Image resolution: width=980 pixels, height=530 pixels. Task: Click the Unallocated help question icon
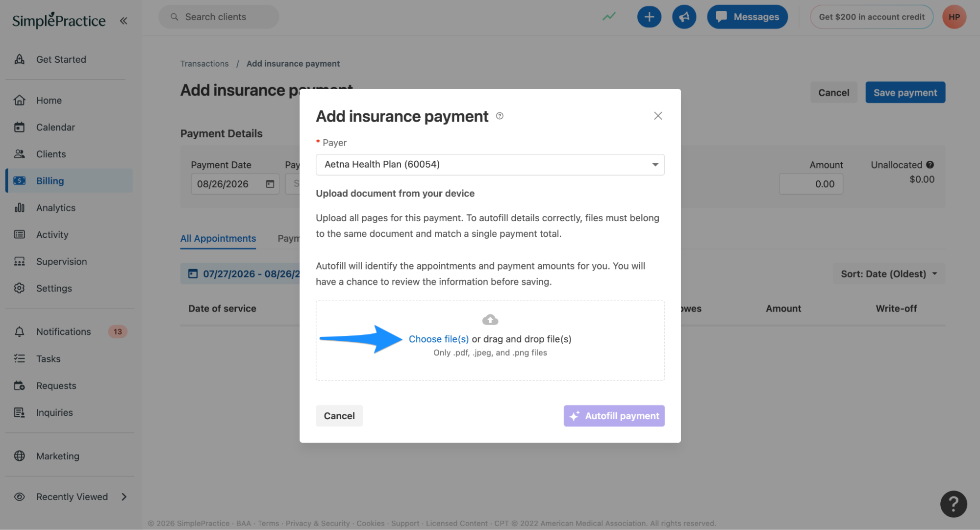(930, 165)
